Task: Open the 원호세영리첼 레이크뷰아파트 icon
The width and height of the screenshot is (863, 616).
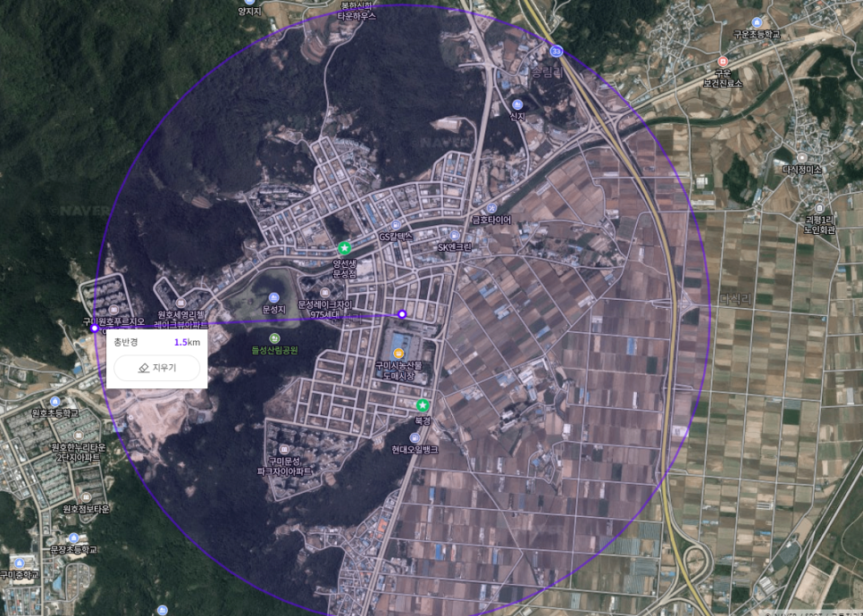Action: (x=180, y=303)
